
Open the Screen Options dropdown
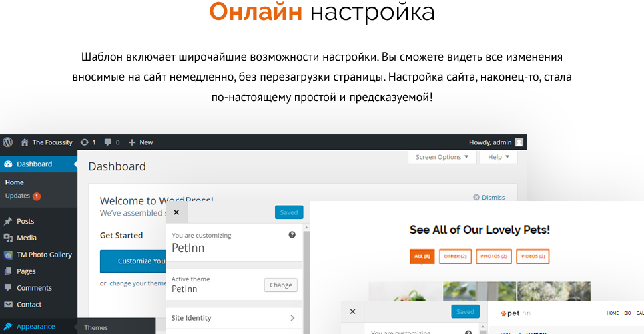coord(442,157)
